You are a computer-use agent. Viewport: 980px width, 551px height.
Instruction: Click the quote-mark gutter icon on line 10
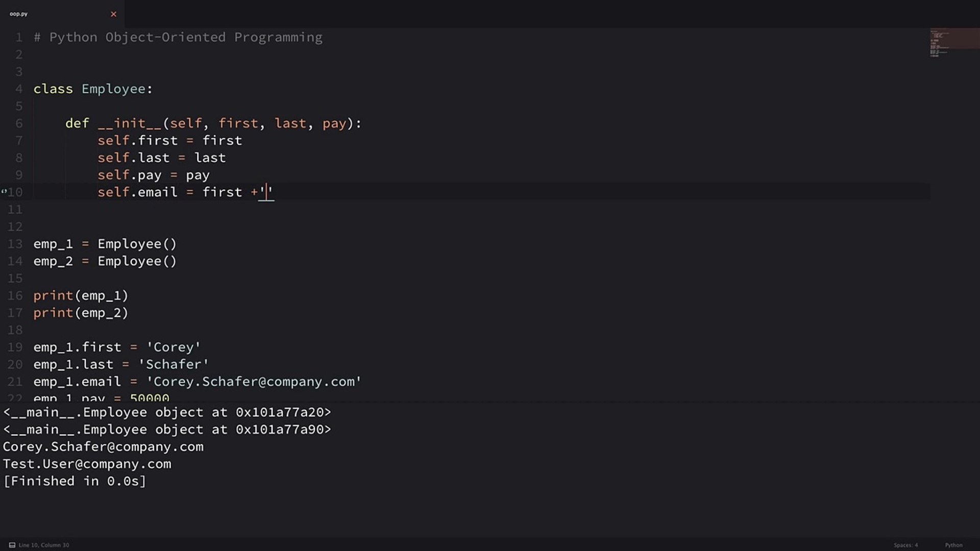pos(4,192)
